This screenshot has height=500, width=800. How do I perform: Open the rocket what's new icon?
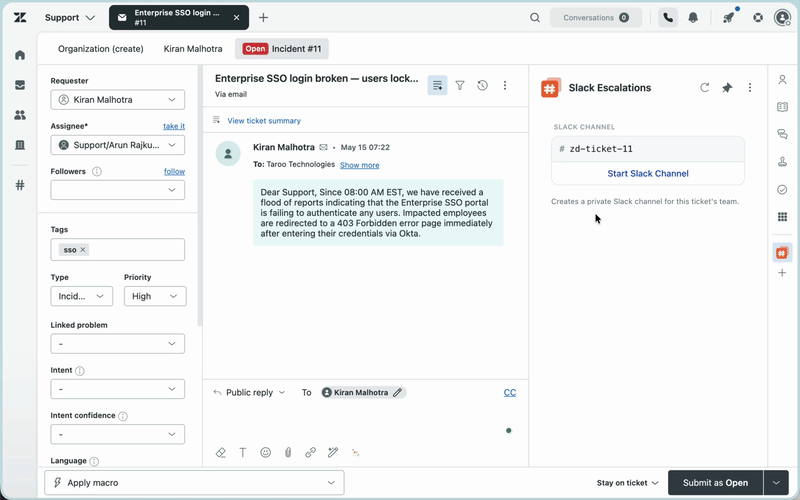[729, 18]
